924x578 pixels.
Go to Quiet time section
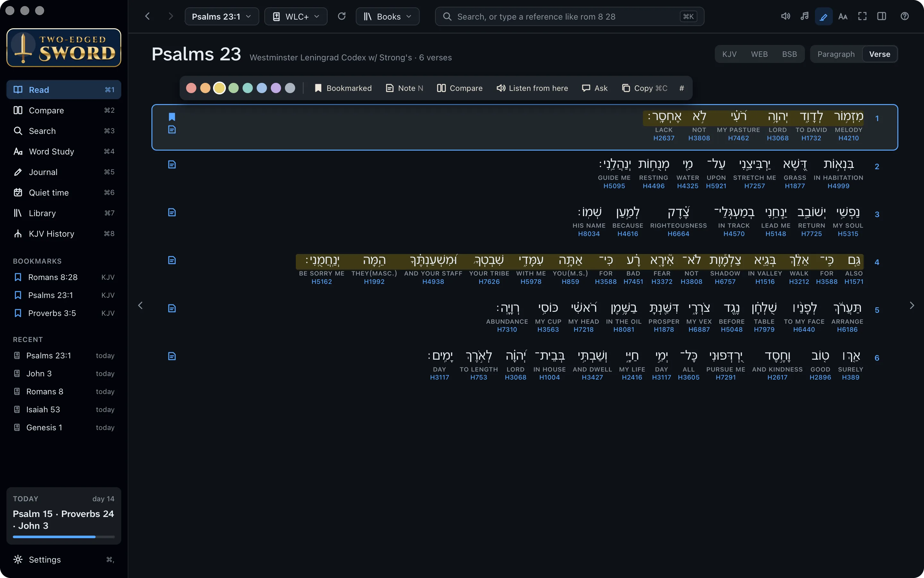point(64,193)
